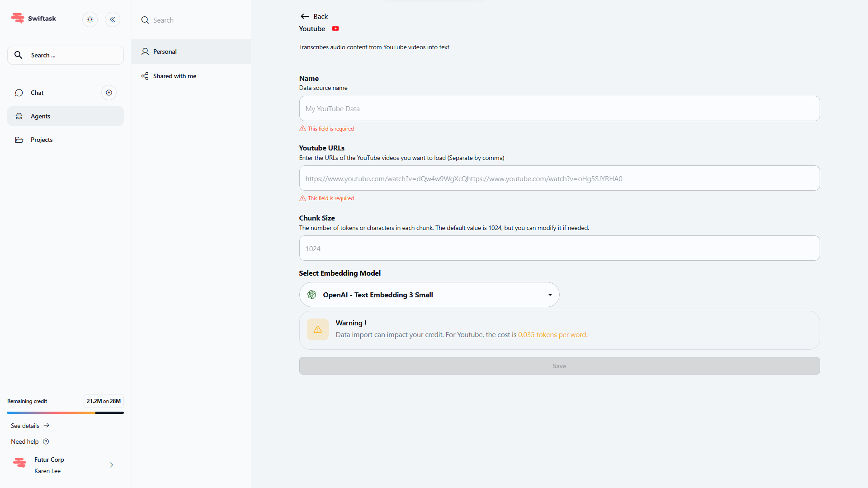Collapse the sidebar with double-chevron icon

113,19
